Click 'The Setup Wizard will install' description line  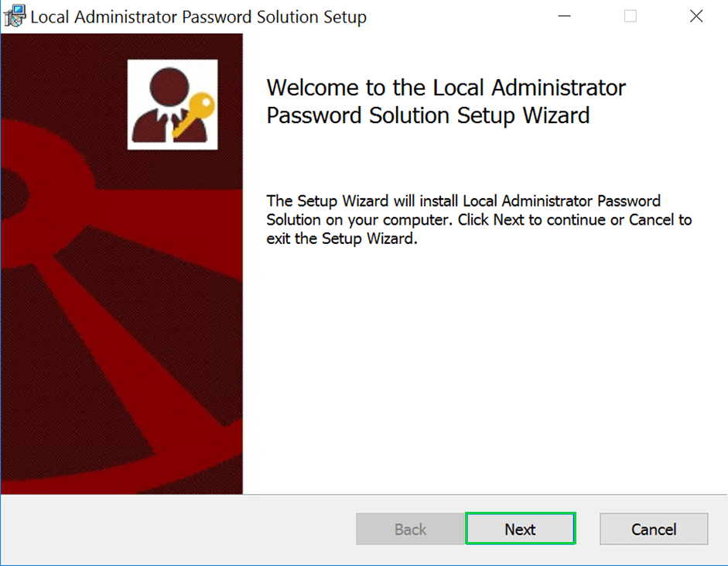pos(463,201)
